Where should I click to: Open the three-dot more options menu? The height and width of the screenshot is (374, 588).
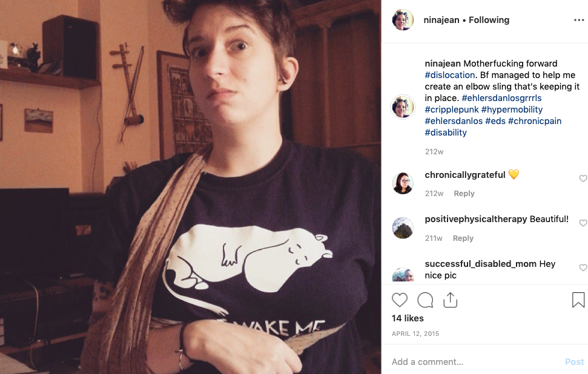pos(579,20)
